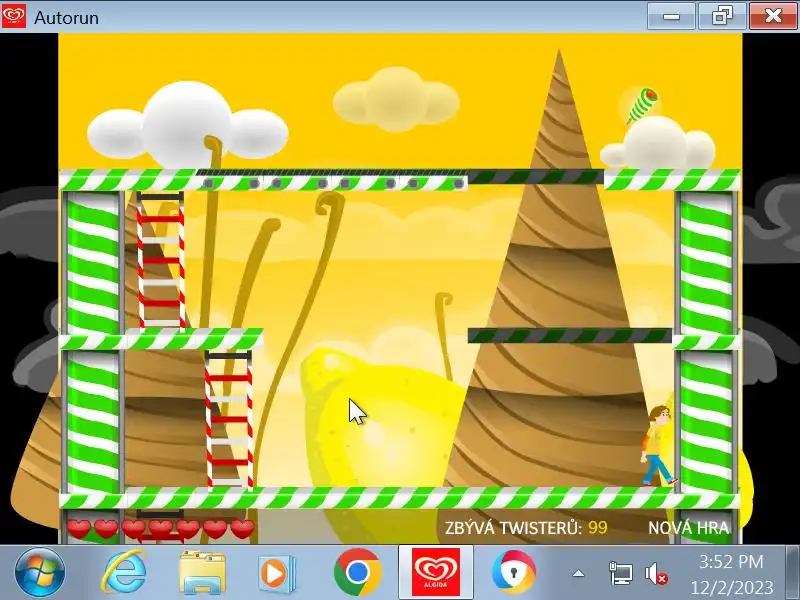Select the Algida Autorun taskbar button
Viewport: 800px width, 600px height.
436,572
